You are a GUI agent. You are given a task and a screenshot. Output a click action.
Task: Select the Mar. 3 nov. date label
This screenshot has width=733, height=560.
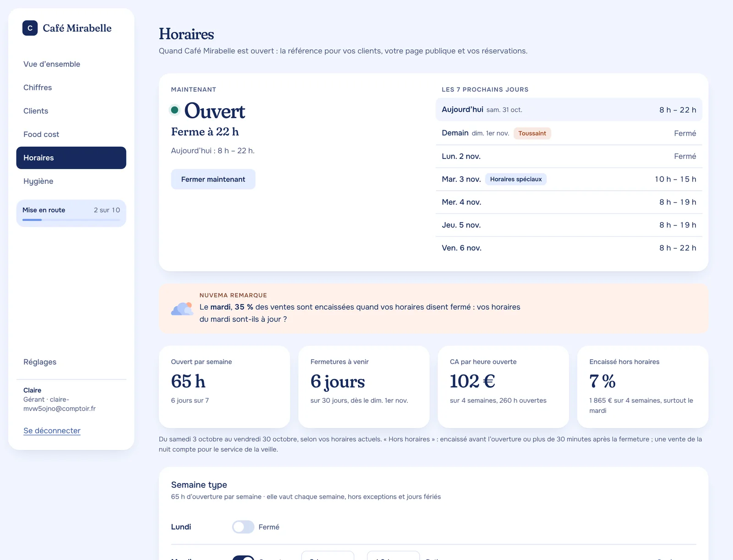pyautogui.click(x=461, y=179)
